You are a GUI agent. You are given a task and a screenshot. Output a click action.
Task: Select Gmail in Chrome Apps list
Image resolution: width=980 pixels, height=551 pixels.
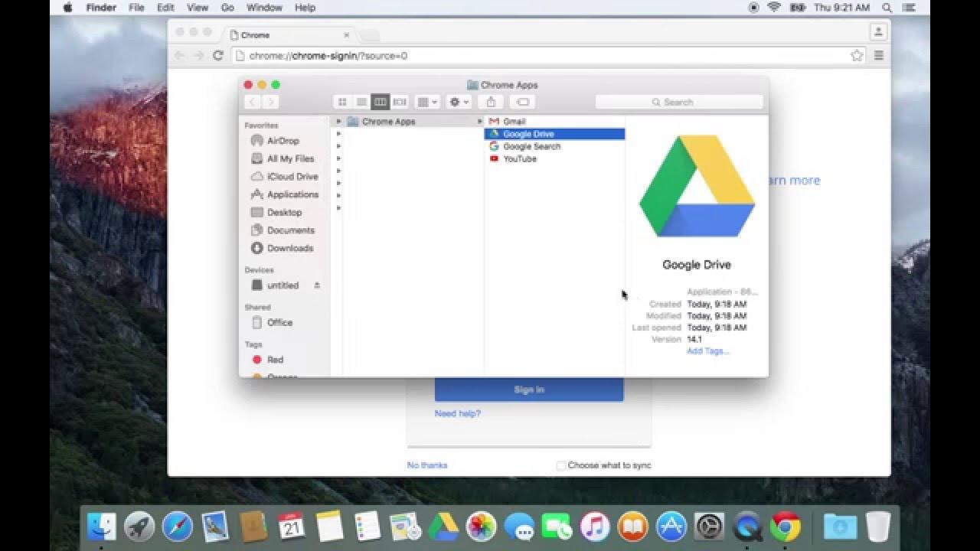554,122
